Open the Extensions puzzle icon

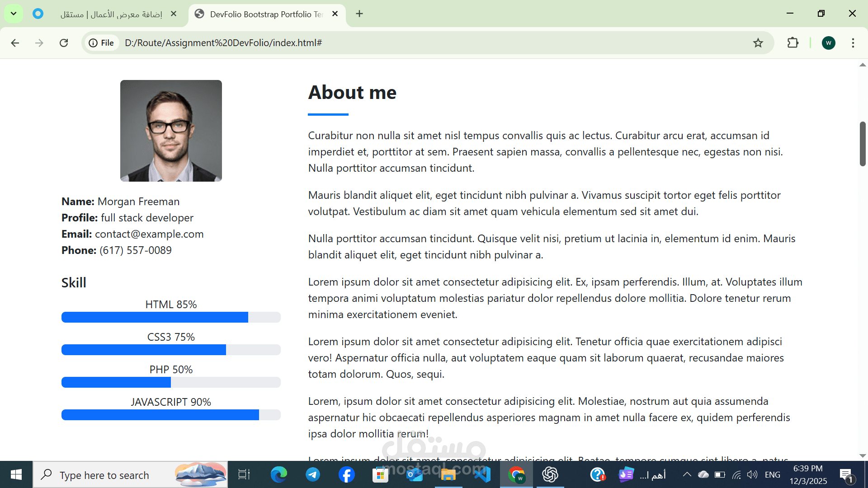click(x=793, y=43)
